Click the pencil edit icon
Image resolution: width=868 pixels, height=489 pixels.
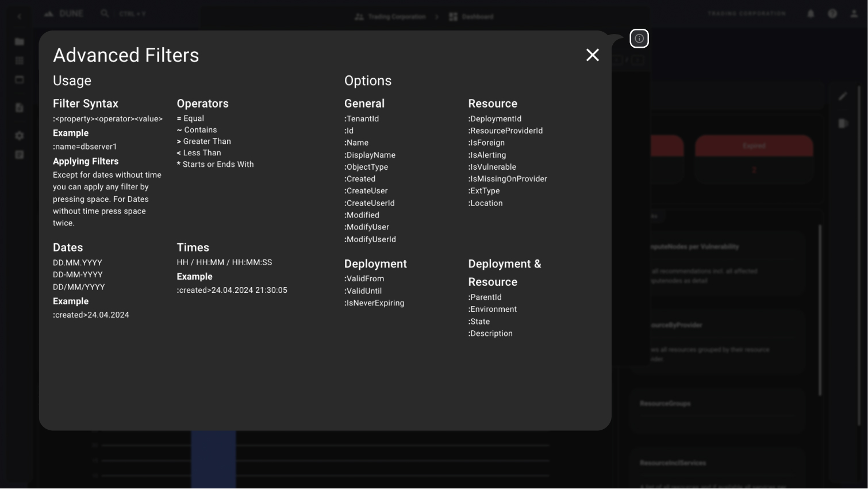click(842, 97)
